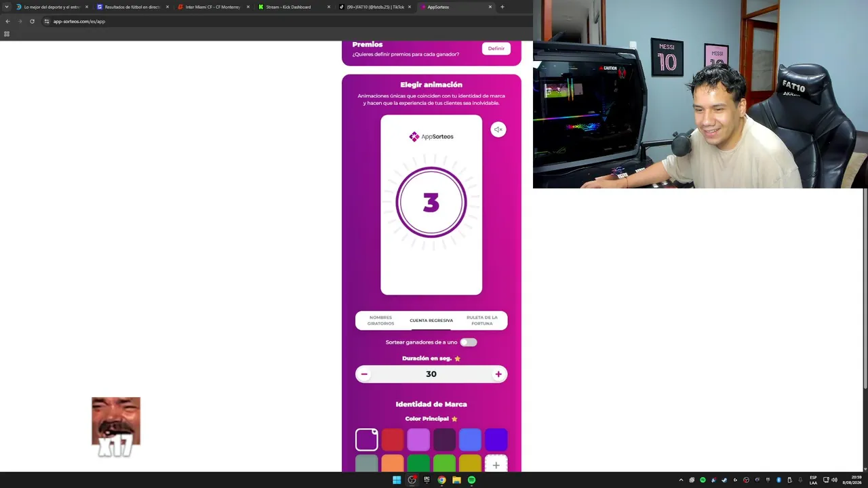The width and height of the screenshot is (868, 488).
Task: Go forward in browser history
Action: (x=20, y=21)
